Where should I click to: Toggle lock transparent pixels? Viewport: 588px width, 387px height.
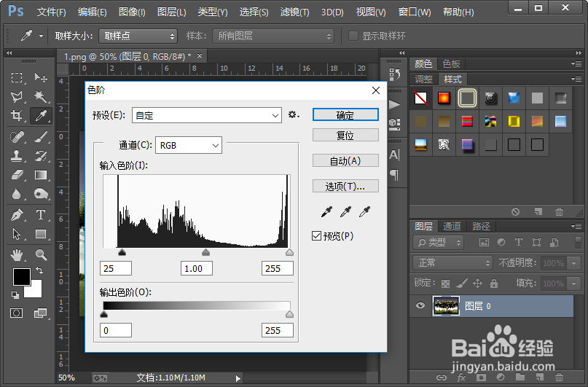pos(445,283)
